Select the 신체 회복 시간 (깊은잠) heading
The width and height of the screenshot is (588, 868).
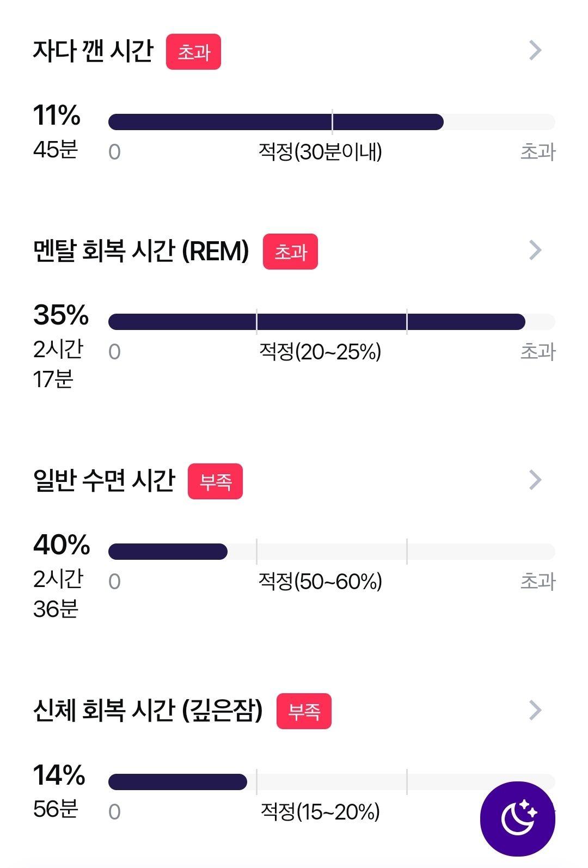(x=148, y=710)
